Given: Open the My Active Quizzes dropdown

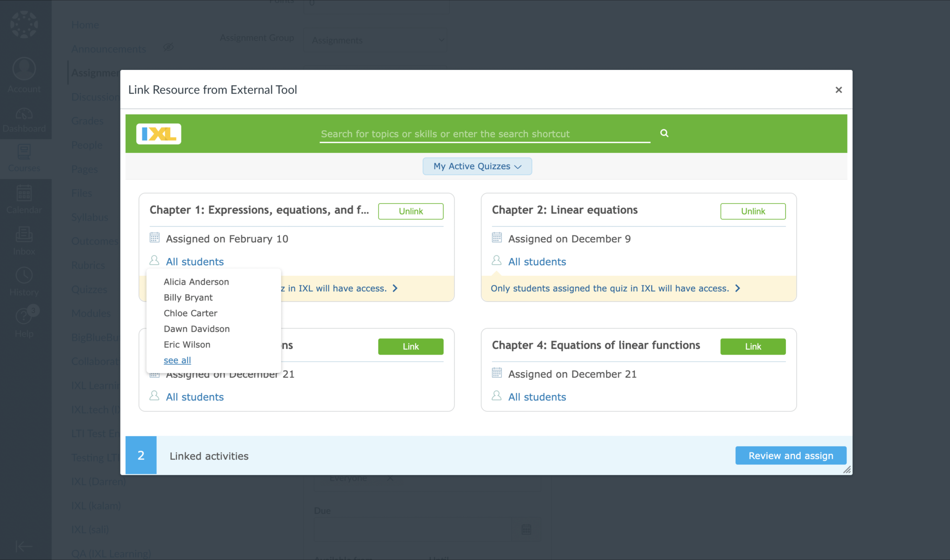Looking at the screenshot, I should point(477,166).
